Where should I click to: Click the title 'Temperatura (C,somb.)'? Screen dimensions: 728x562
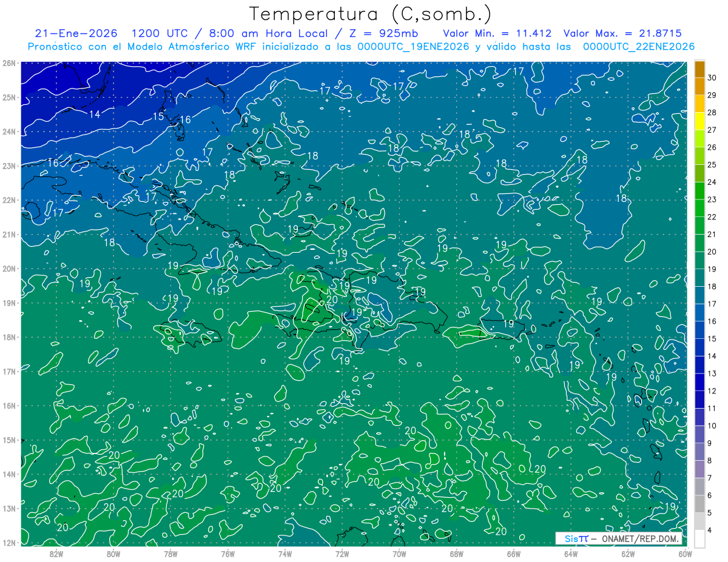coord(371,14)
